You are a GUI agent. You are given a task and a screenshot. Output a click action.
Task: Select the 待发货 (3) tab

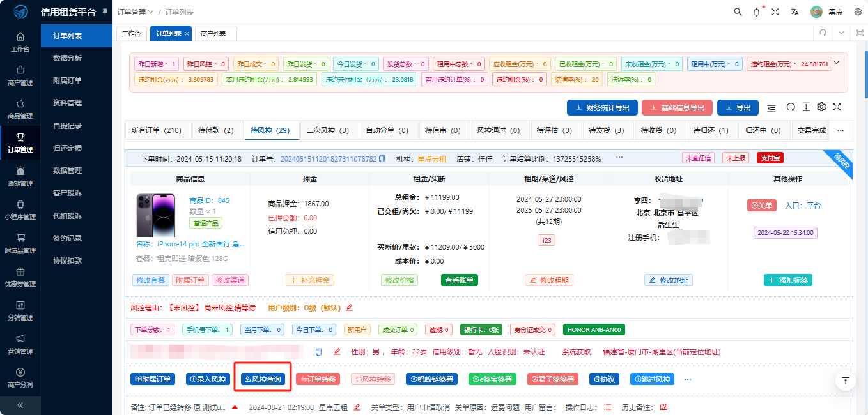[x=607, y=130]
